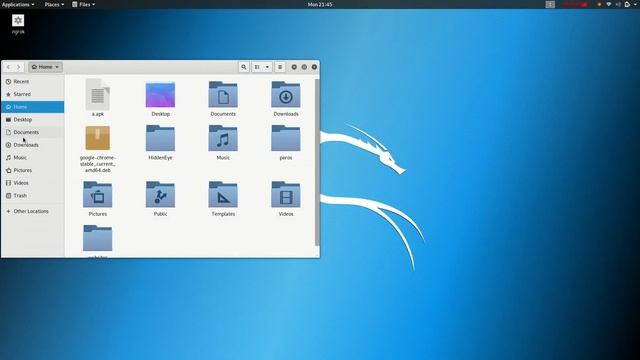
Task: Click the red recording indicator in top panel
Action: coord(574,4)
